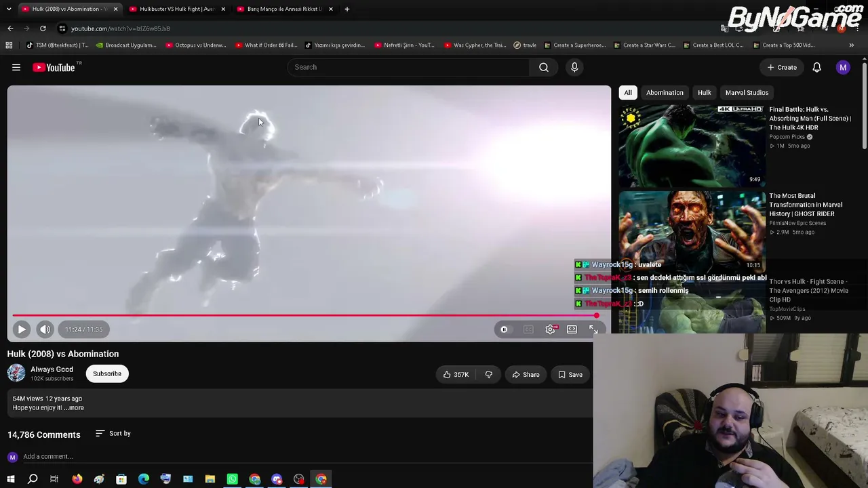Open the Final Battle: Hulk vs. Absorbing Man title

click(810, 118)
